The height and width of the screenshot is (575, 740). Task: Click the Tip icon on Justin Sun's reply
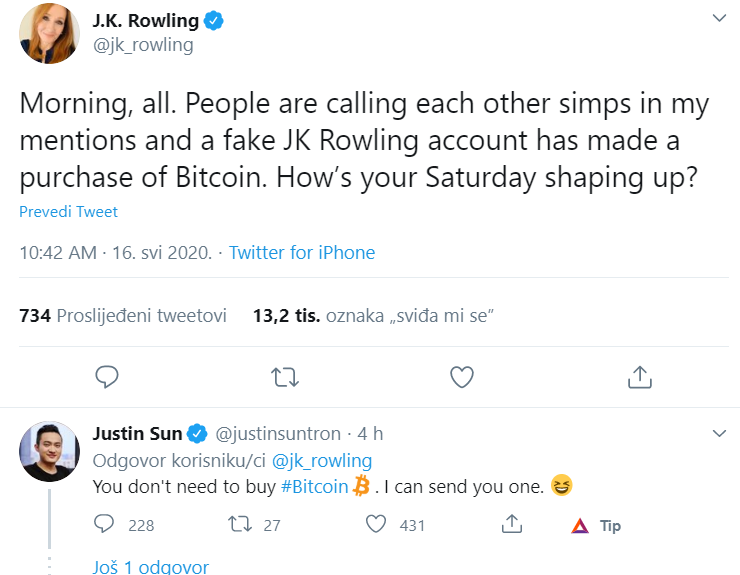coord(596,525)
